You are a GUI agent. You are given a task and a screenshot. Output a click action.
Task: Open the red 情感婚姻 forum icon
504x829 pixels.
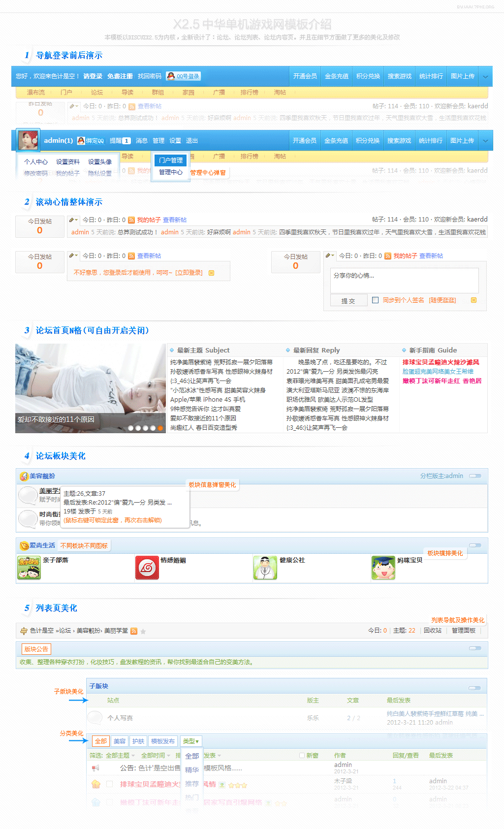[x=147, y=568]
